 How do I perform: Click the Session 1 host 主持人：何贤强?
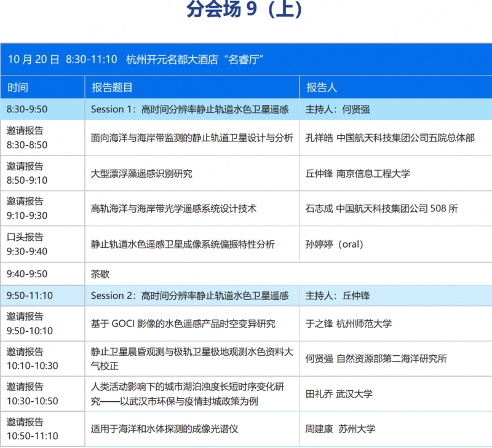338,109
